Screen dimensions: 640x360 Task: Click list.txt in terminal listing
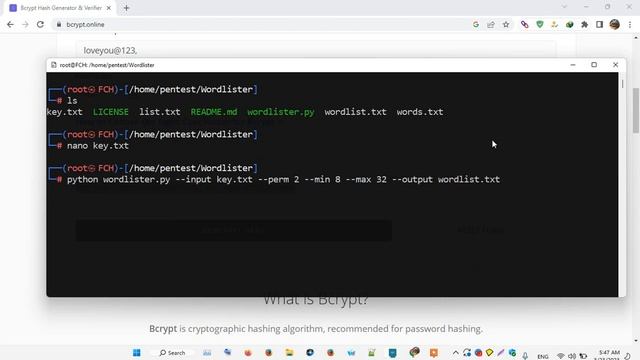click(x=160, y=112)
